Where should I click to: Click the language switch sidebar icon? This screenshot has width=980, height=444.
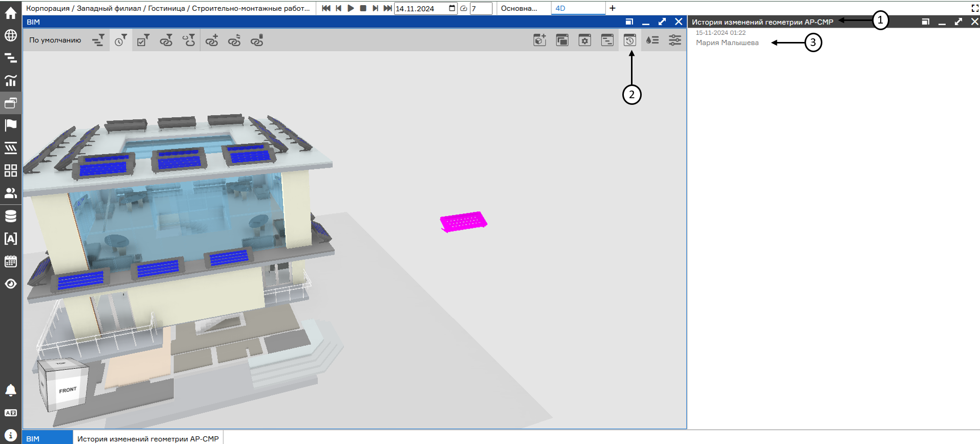tap(11, 413)
